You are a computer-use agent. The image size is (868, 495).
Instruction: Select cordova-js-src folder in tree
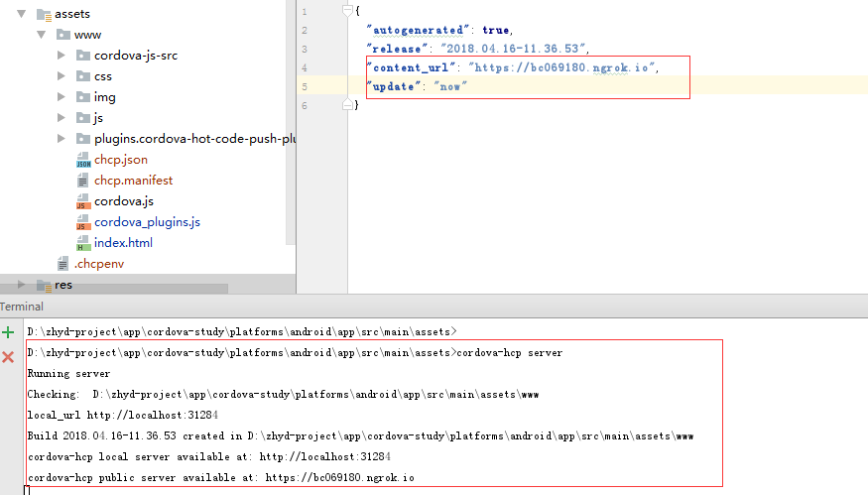pyautogui.click(x=136, y=56)
